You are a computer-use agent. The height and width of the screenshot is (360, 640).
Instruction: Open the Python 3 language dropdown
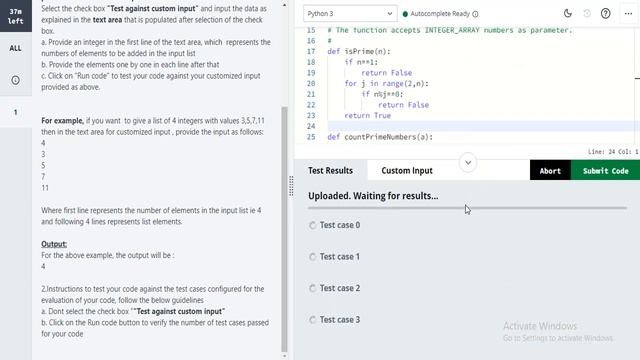[x=350, y=13]
